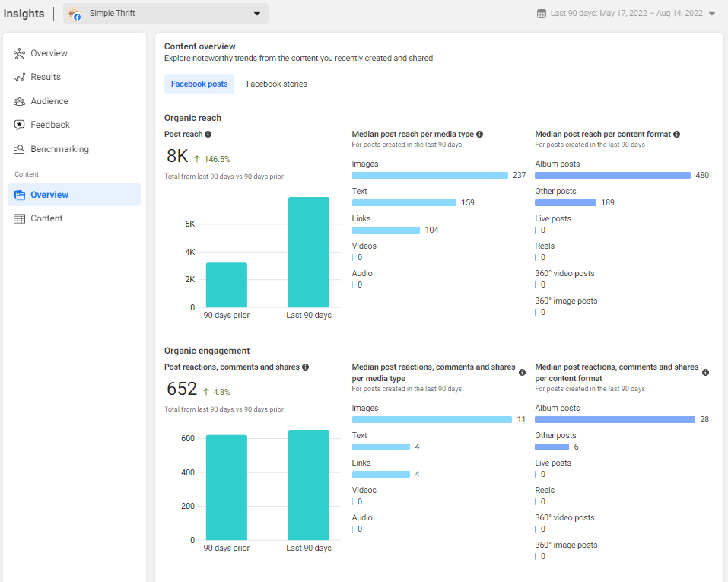Open the Benchmarking section
Viewport: 728px width, 582px height.
click(75, 149)
